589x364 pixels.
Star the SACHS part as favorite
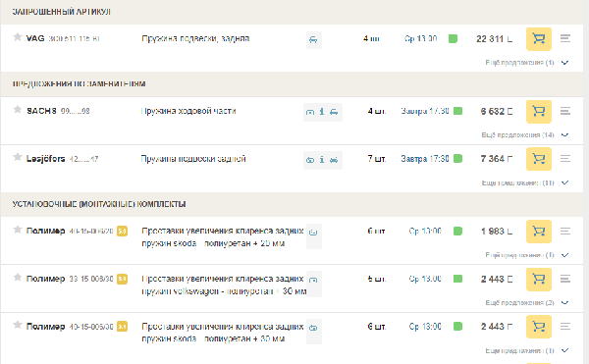click(x=18, y=109)
